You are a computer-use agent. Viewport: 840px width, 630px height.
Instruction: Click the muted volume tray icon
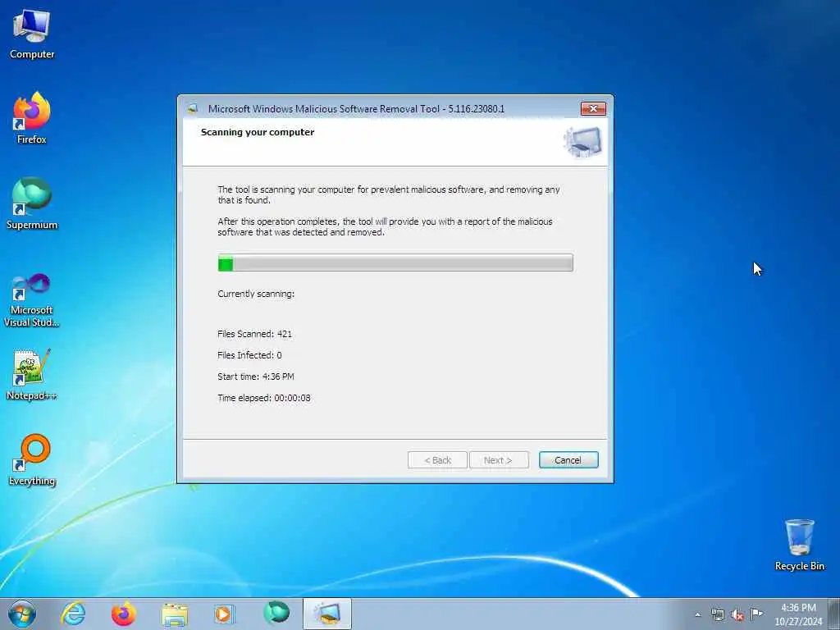[737, 614]
